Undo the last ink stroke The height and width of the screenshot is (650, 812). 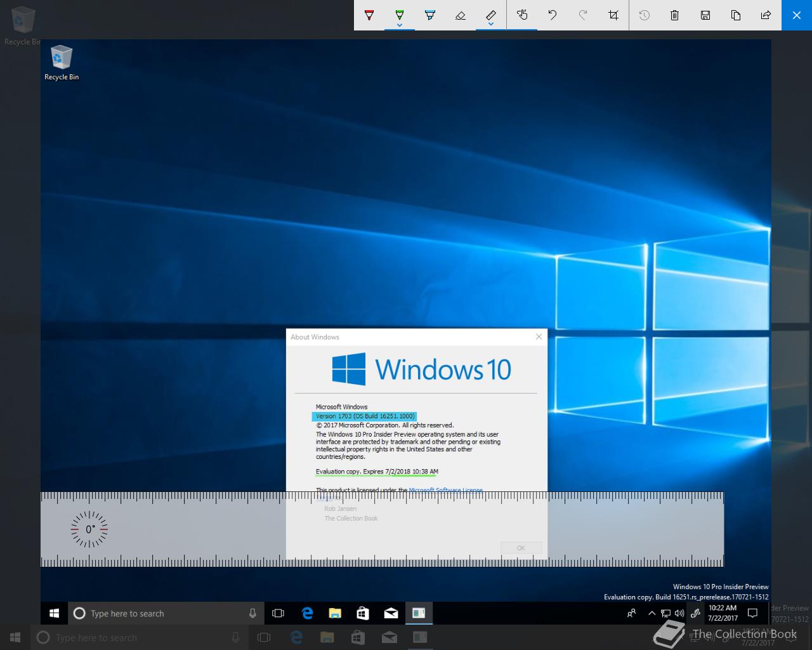(553, 15)
